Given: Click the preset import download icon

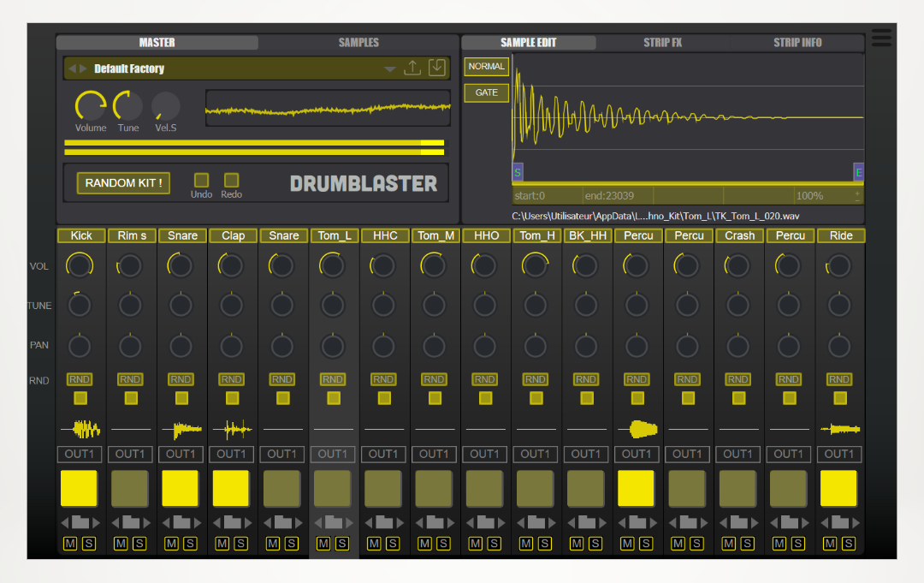Looking at the screenshot, I should pos(436,68).
